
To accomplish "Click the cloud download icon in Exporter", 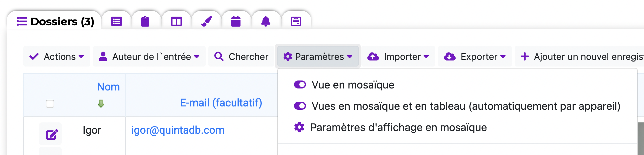I will click(450, 57).
